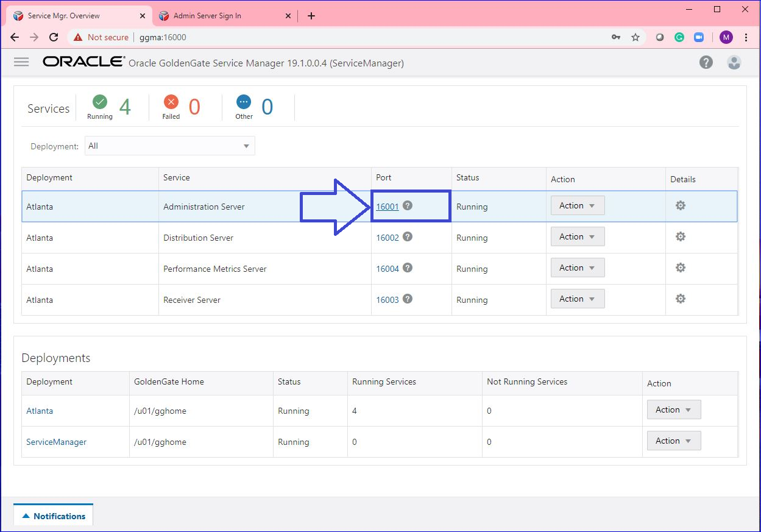Screen dimensions: 761x532
Task: Open details gear for Administration Server
Action: (681, 205)
